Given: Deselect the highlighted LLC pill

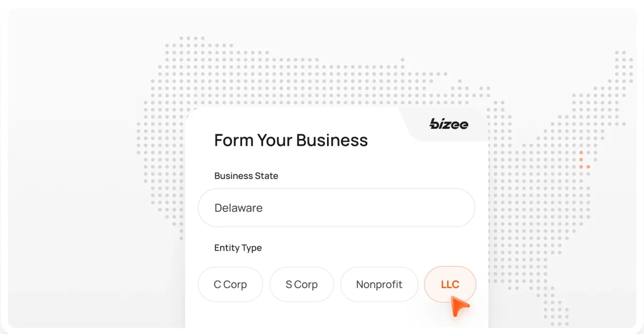Looking at the screenshot, I should [450, 284].
